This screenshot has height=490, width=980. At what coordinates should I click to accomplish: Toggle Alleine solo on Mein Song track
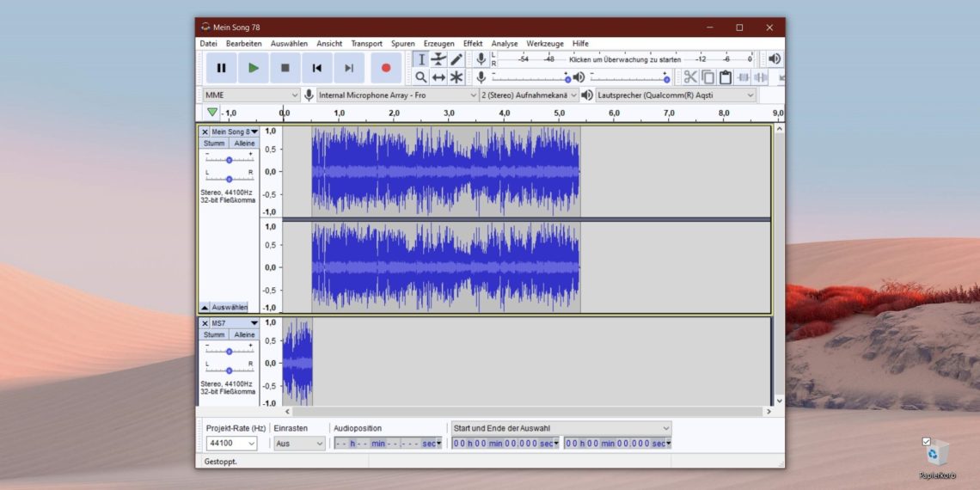pyautogui.click(x=244, y=144)
